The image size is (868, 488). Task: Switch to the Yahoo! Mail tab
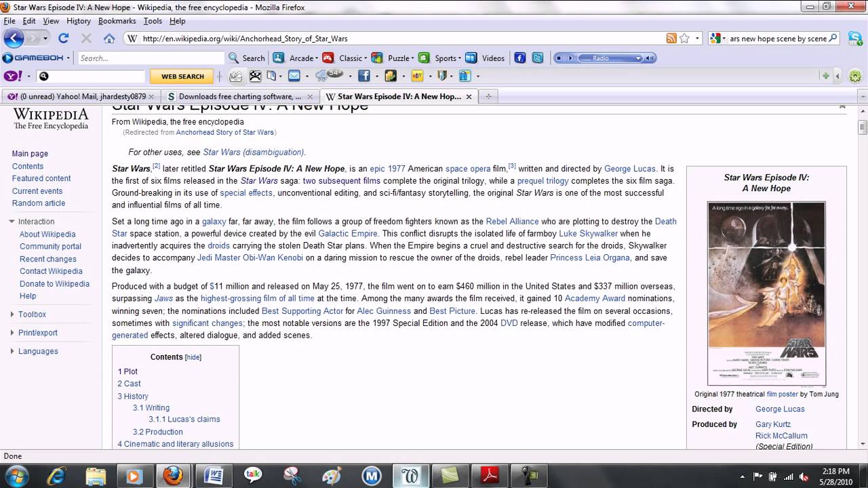click(x=81, y=97)
